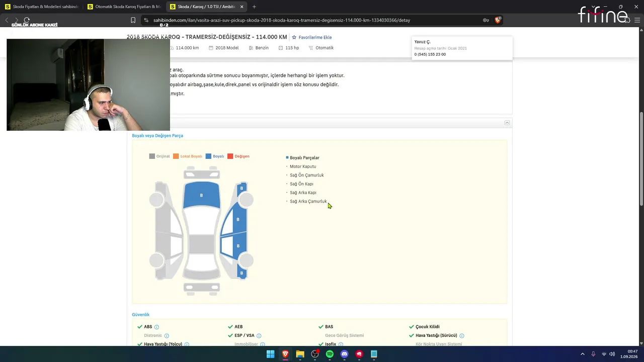644x362 pixels.
Task: Click the Boyalı veya Değişen Parça heading
Action: [157, 136]
